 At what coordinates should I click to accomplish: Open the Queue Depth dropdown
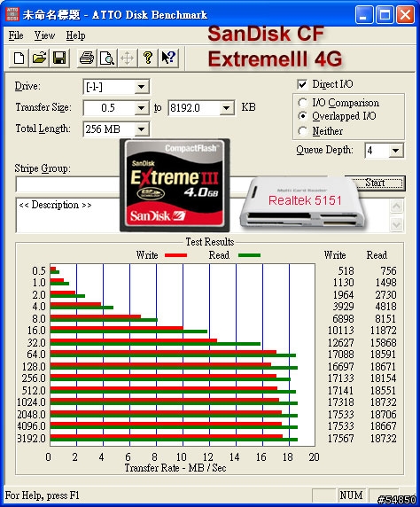click(395, 151)
